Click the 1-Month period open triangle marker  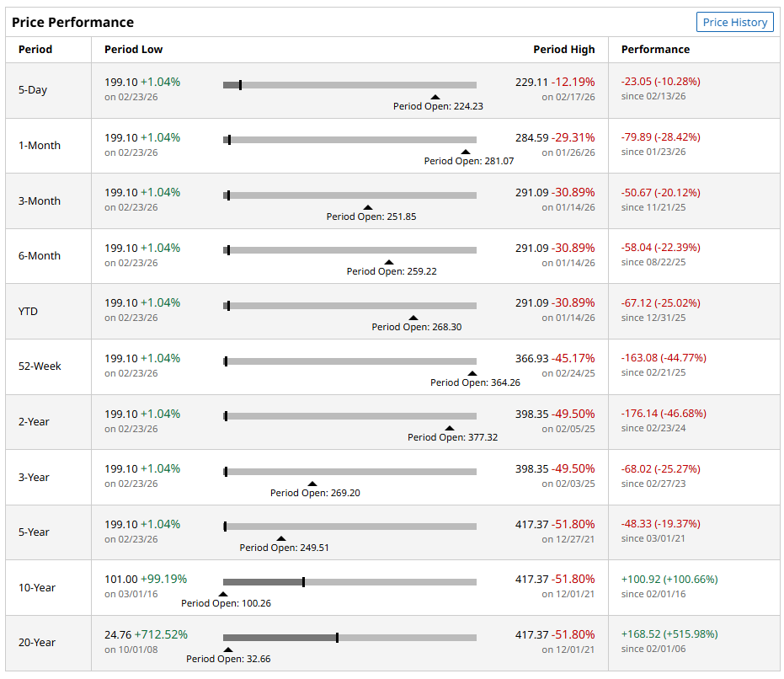pyautogui.click(x=466, y=152)
